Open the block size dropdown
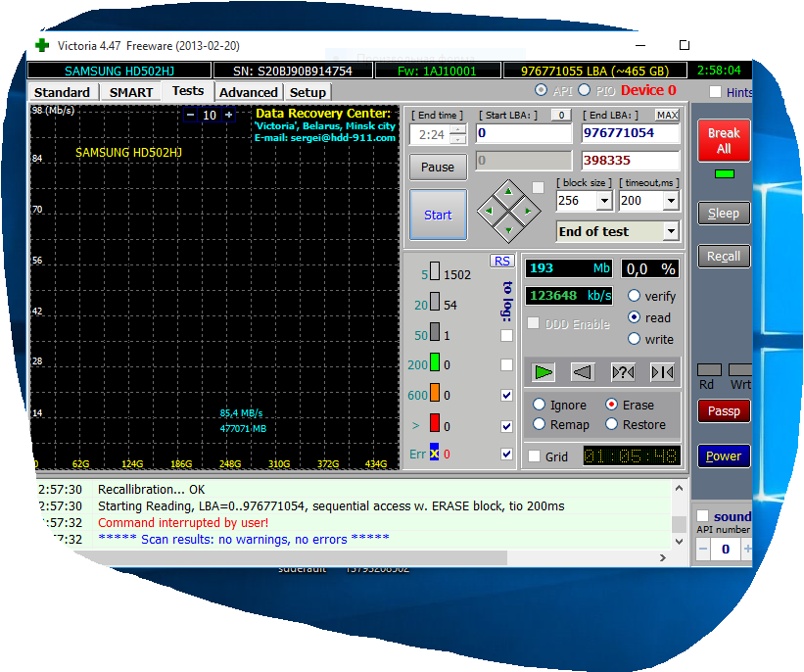Image resolution: width=804 pixels, height=672 pixels. coord(603,201)
